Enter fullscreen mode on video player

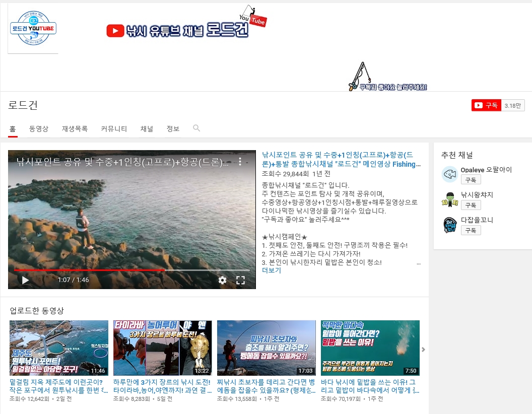tap(241, 281)
